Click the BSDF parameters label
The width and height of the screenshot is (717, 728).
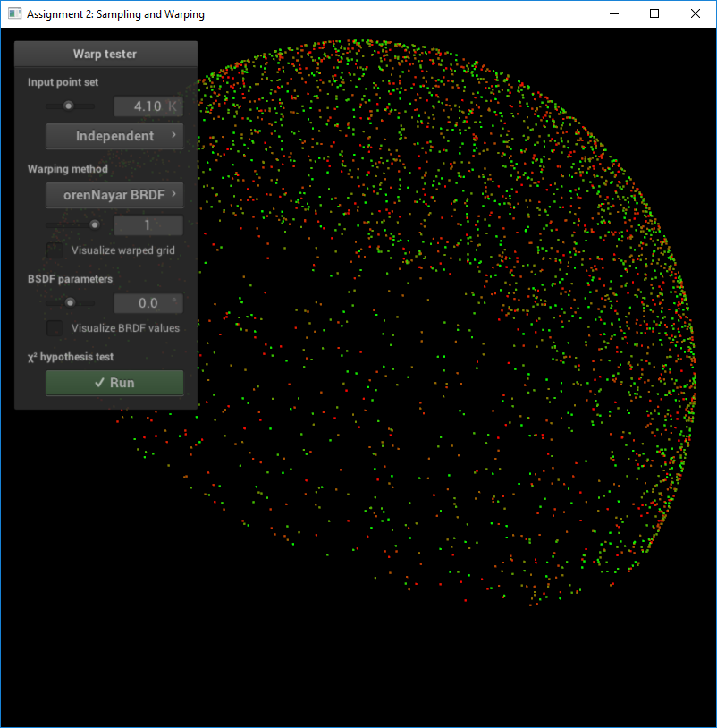tap(70, 279)
